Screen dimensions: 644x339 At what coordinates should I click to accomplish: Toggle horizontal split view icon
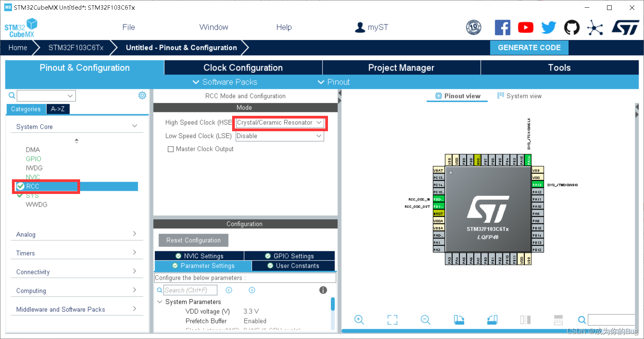pos(558,320)
